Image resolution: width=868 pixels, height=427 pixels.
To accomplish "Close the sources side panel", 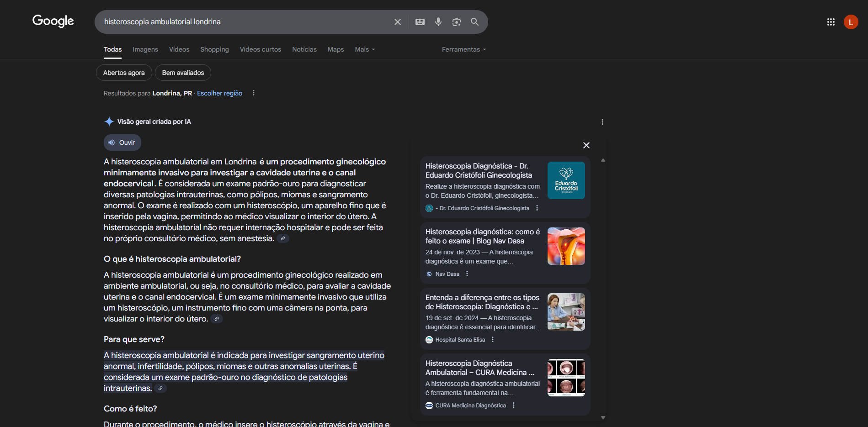I will 586,145.
